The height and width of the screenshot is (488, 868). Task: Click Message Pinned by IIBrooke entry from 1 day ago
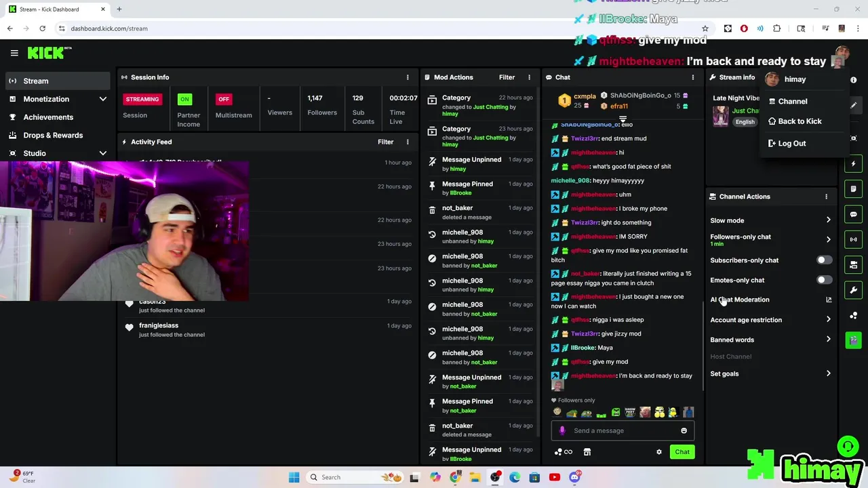coord(480,188)
